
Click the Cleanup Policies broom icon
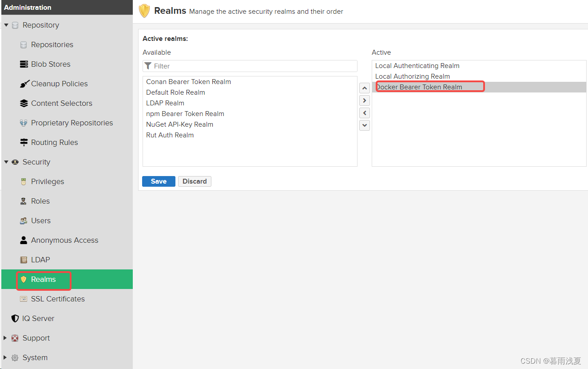(x=24, y=84)
